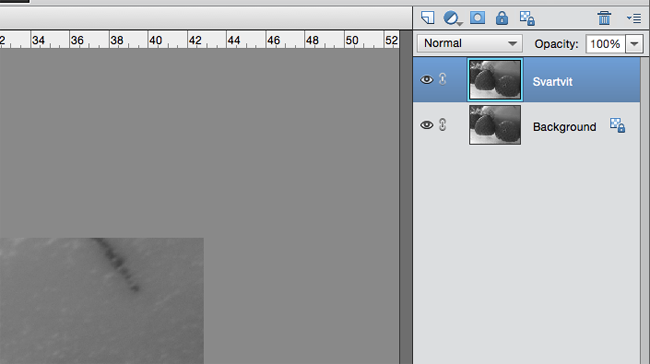Click the Opacity label
This screenshot has width=650, height=364.
(x=556, y=44)
